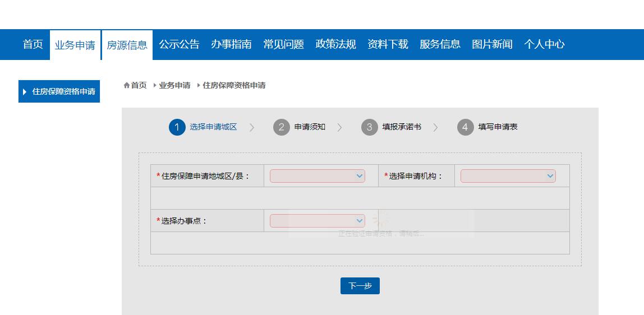
Task: Open 常见问题 in navigation bar
Action: coord(283,44)
